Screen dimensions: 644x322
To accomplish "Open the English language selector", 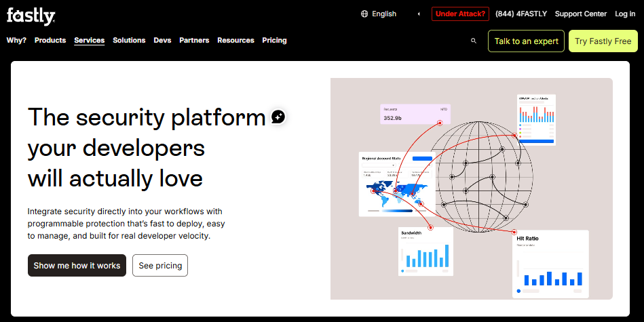I will tap(378, 14).
